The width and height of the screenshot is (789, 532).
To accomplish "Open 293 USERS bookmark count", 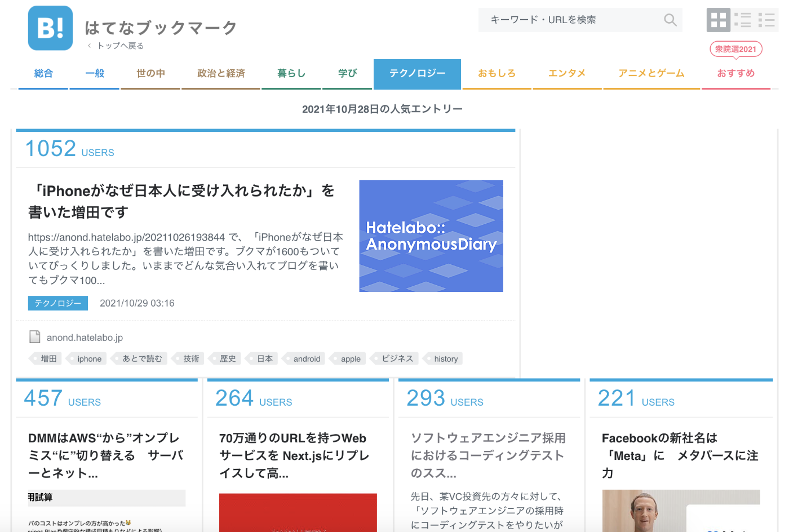I will [x=445, y=398].
